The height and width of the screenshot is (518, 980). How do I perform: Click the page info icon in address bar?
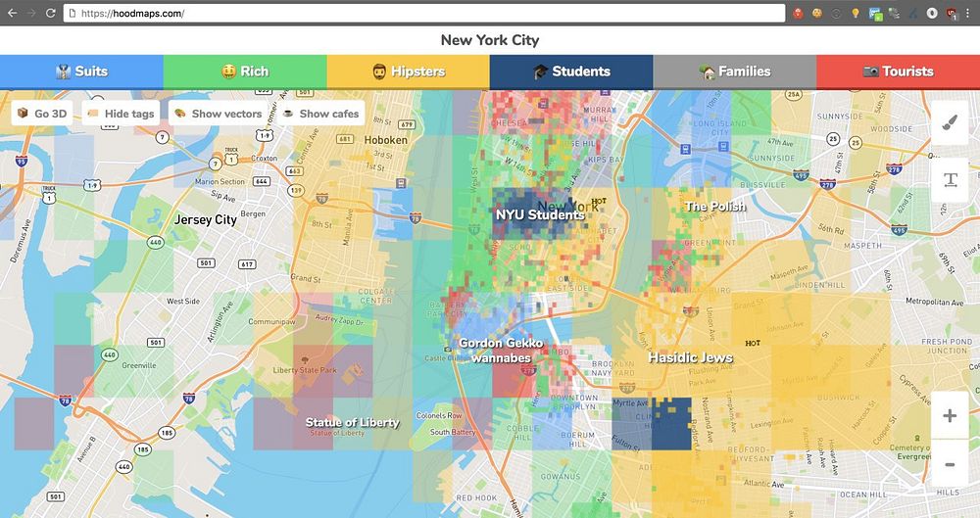coord(73,13)
